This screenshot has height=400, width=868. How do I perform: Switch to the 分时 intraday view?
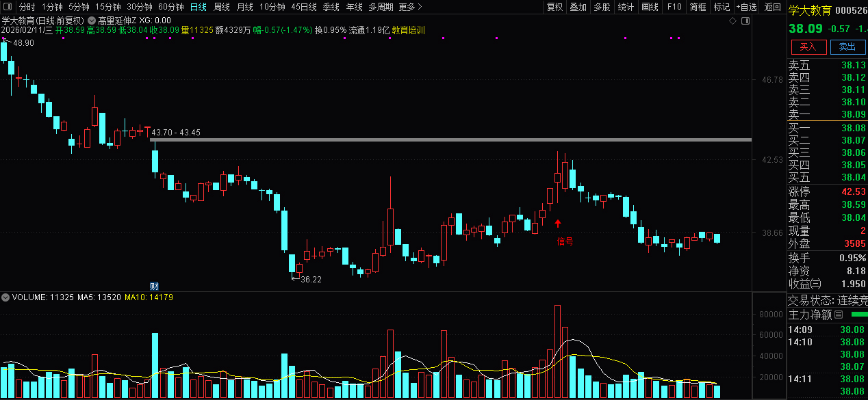[x=27, y=7]
